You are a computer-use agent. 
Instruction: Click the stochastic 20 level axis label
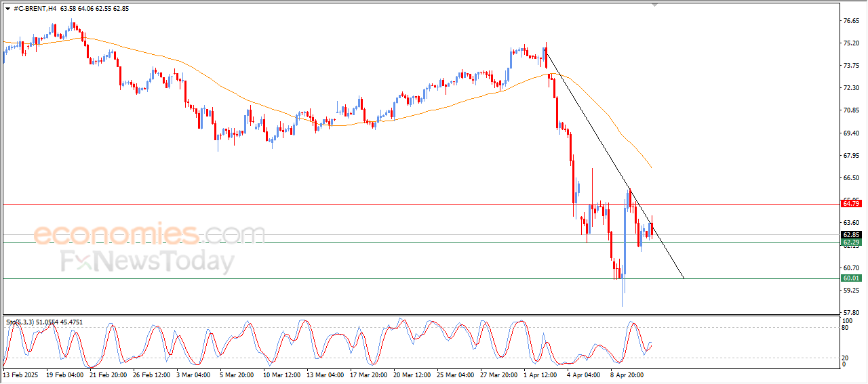click(846, 358)
